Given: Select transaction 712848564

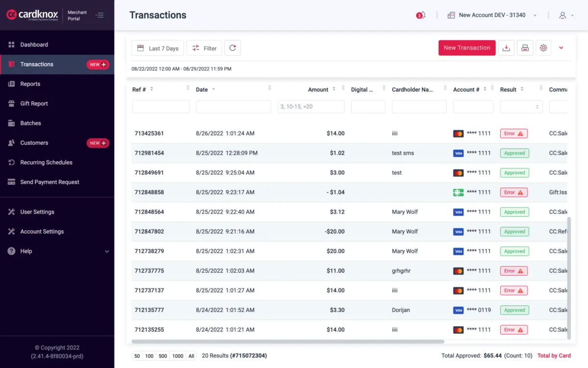Looking at the screenshot, I should click(x=149, y=212).
